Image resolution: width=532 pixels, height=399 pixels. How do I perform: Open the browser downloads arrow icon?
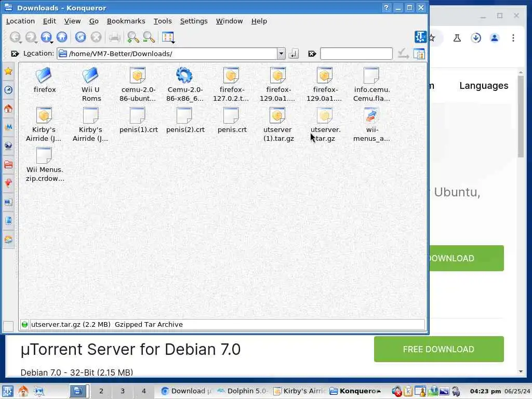[476, 38]
